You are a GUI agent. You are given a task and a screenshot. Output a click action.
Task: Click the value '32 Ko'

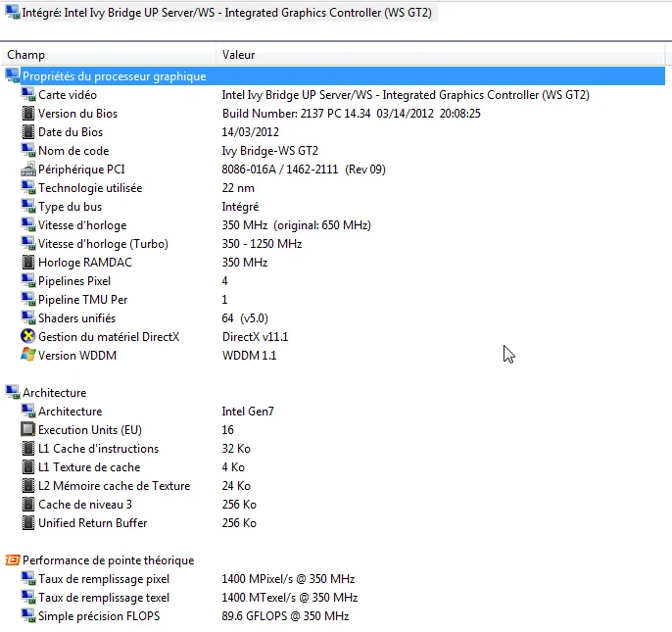coord(236,449)
